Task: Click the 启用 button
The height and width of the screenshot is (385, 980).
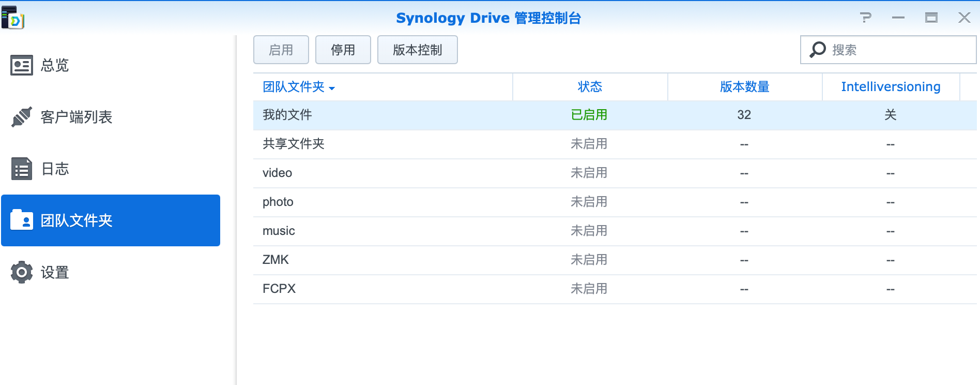Action: tap(281, 50)
